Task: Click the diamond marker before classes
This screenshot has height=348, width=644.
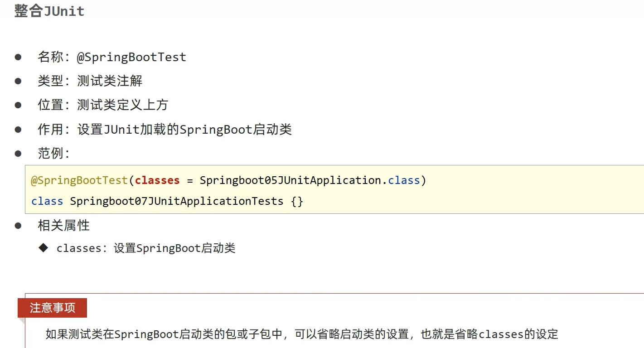Action: click(43, 247)
